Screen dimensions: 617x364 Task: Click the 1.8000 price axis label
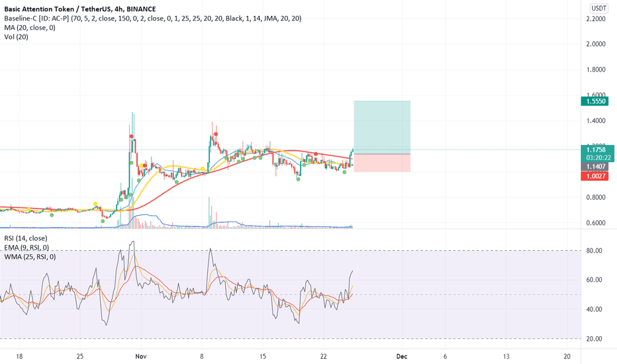coord(596,69)
